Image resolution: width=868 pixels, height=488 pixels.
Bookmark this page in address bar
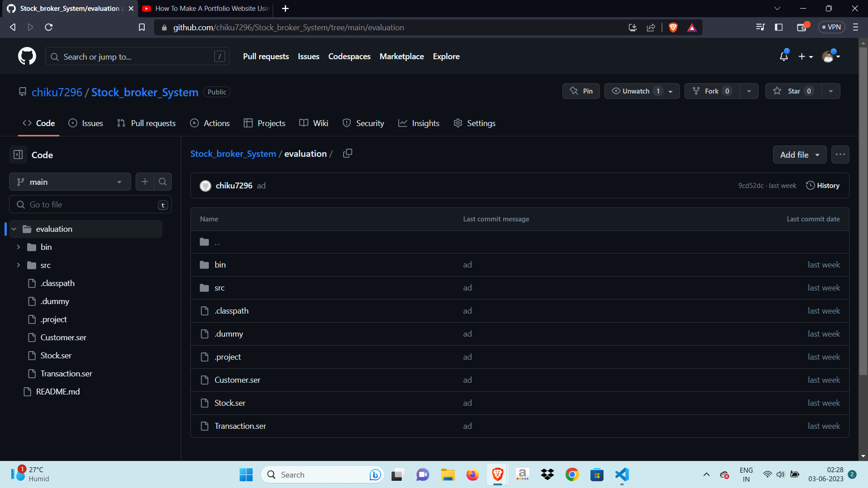[142, 28]
